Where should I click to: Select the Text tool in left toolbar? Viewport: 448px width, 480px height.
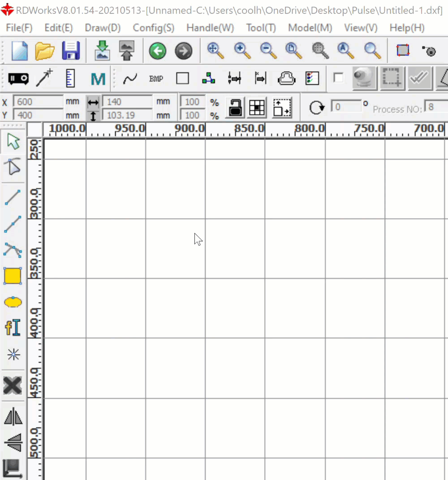click(x=13, y=328)
